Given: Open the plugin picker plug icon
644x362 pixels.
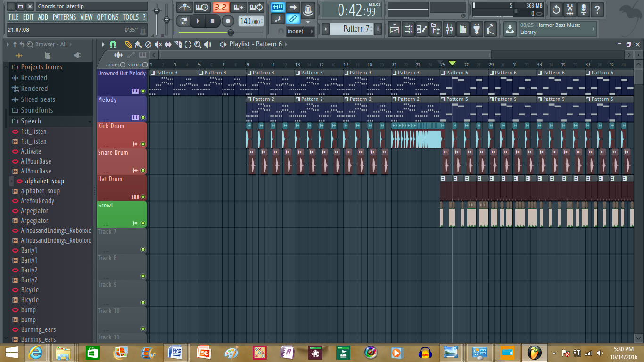Looking at the screenshot, I should point(477,29).
